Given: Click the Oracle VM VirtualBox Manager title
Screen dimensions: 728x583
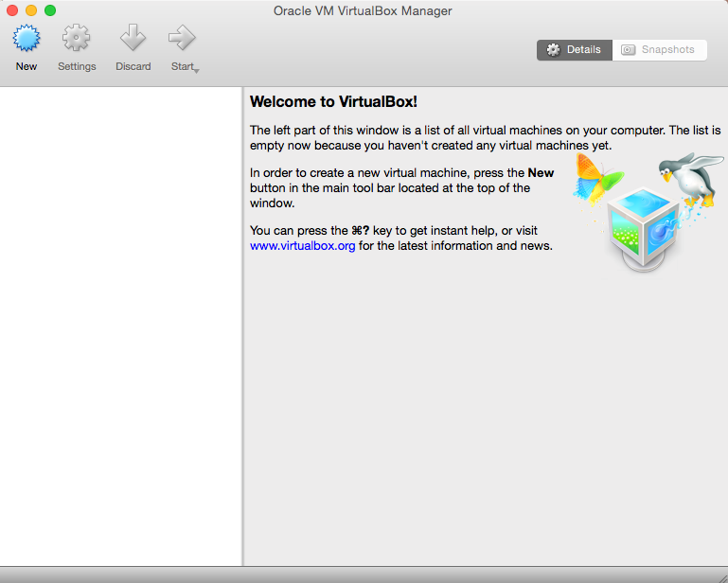Looking at the screenshot, I should (362, 10).
